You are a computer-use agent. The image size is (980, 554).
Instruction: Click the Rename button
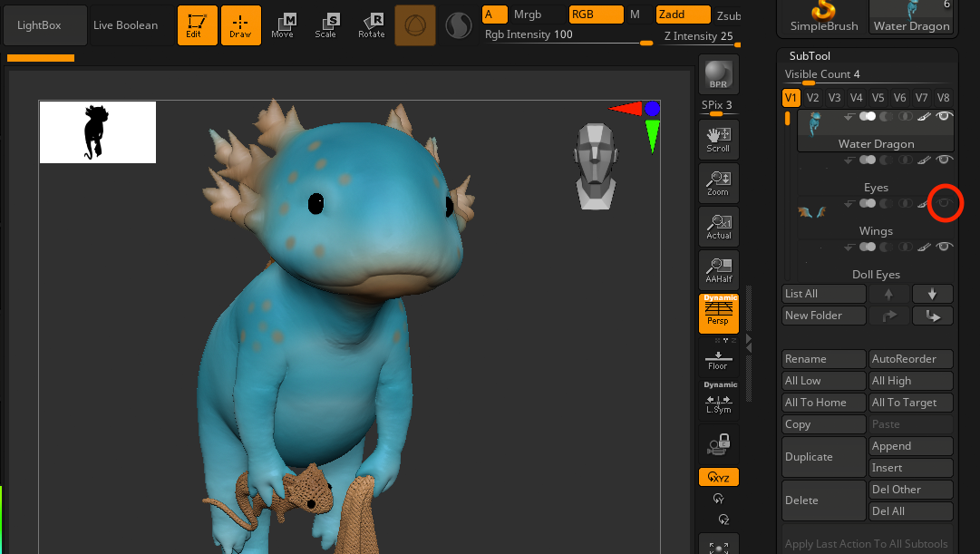tap(824, 359)
